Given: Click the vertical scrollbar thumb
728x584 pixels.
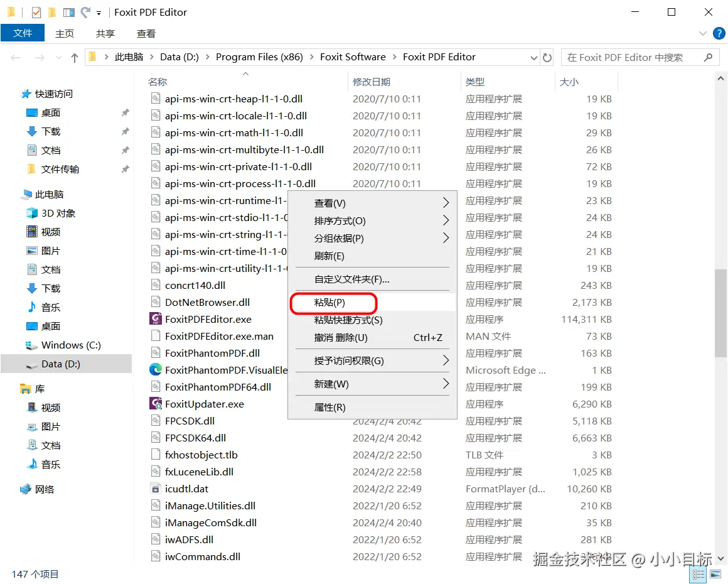Looking at the screenshot, I should pyautogui.click(x=720, y=313).
